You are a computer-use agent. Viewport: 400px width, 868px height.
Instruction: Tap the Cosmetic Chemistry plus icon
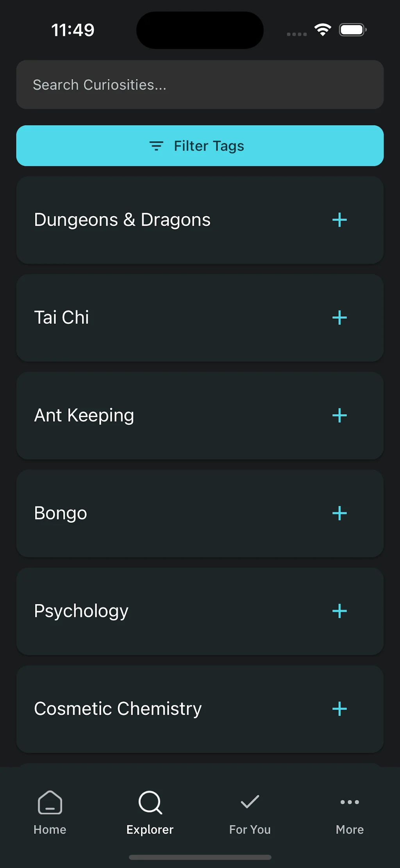339,708
